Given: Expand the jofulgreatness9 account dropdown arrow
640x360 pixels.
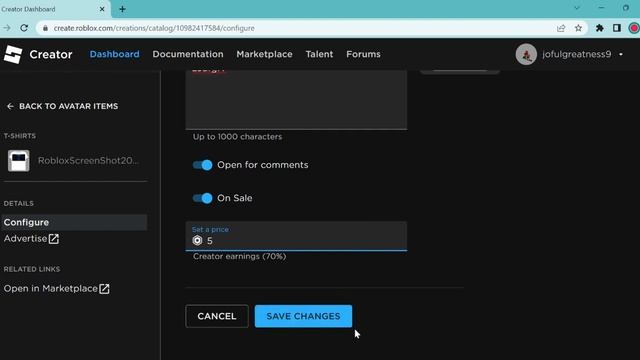Looking at the screenshot, I should coord(621,54).
